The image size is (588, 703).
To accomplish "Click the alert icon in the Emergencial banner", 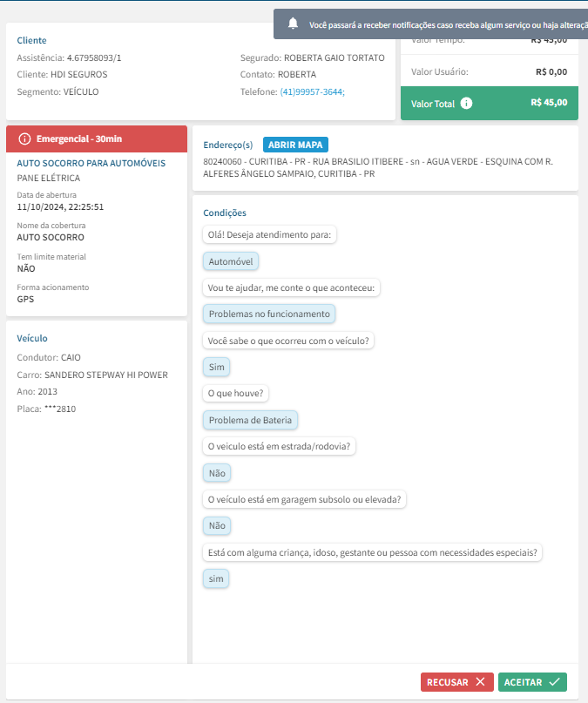I will click(24, 139).
